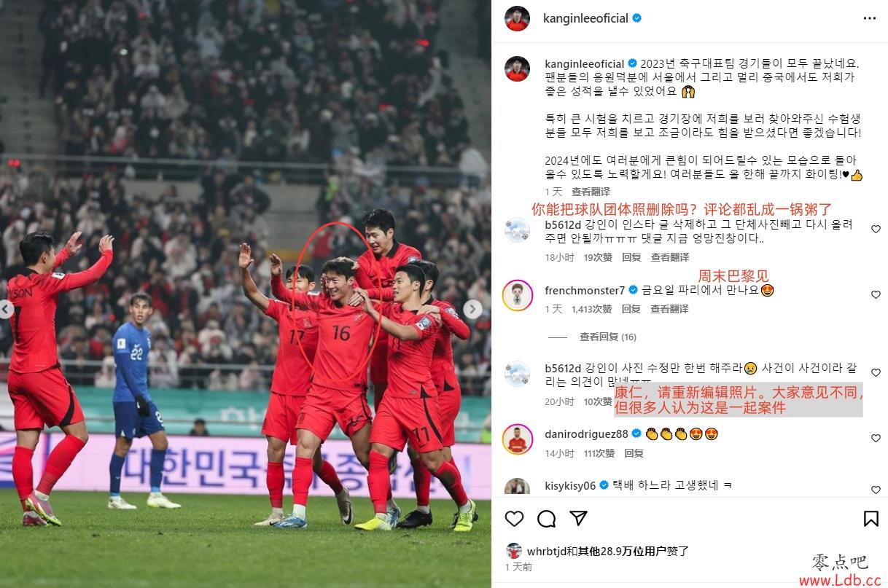Go to the next photo arrow
The image size is (888, 588).
471,309
